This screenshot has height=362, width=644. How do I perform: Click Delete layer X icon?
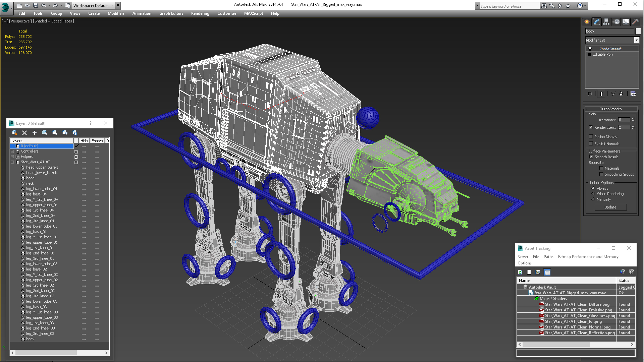coord(24,133)
